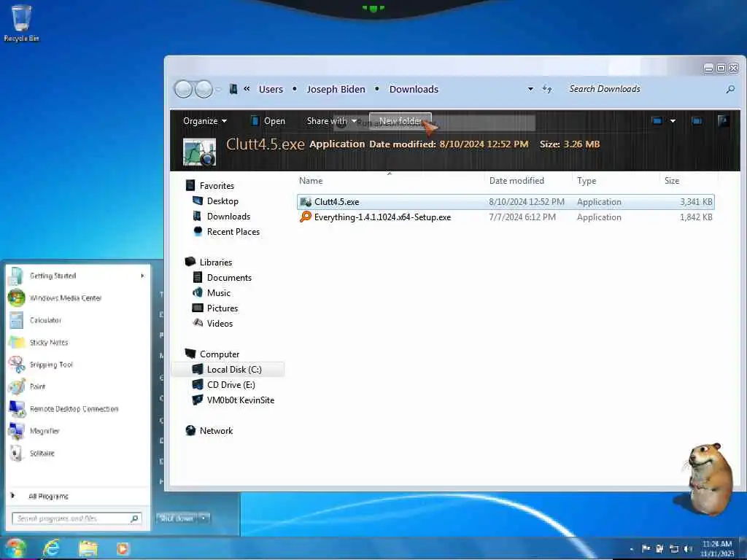Launch Windows Media Player from taskbar
The height and width of the screenshot is (560, 747).
click(x=123, y=548)
